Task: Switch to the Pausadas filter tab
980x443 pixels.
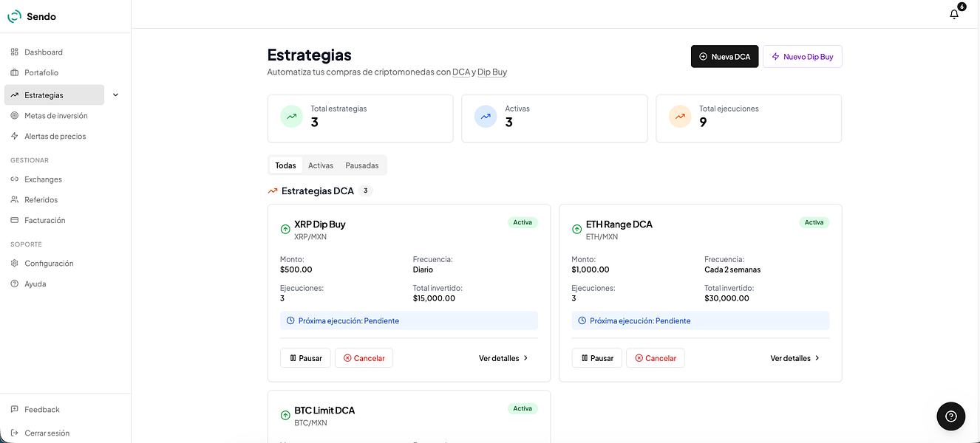Action: (x=361, y=165)
